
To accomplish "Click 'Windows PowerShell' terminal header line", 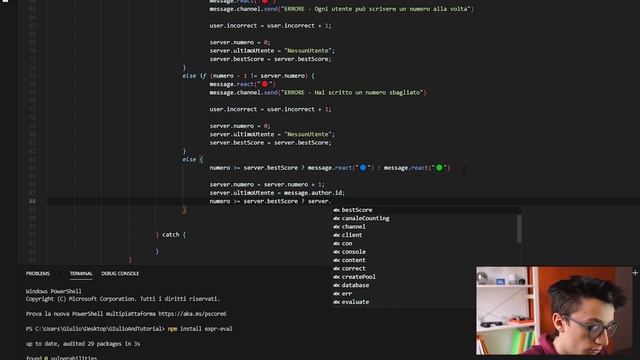I will click(x=53, y=291).
